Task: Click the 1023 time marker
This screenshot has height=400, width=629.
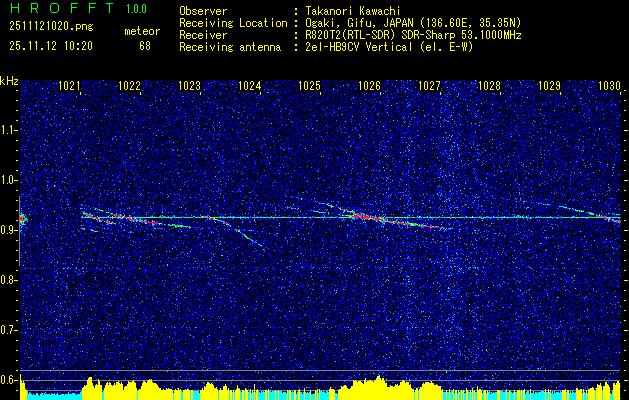Action: pos(189,85)
